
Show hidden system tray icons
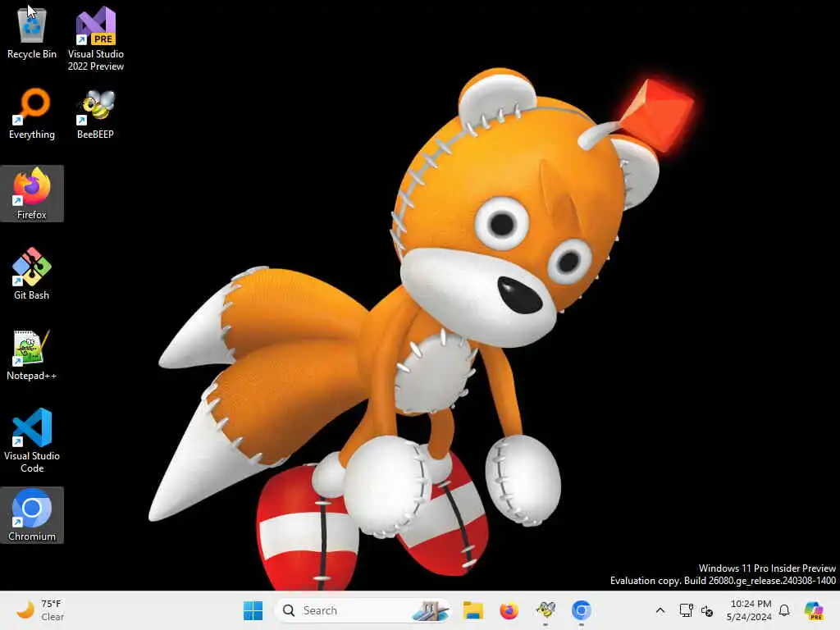(x=660, y=610)
